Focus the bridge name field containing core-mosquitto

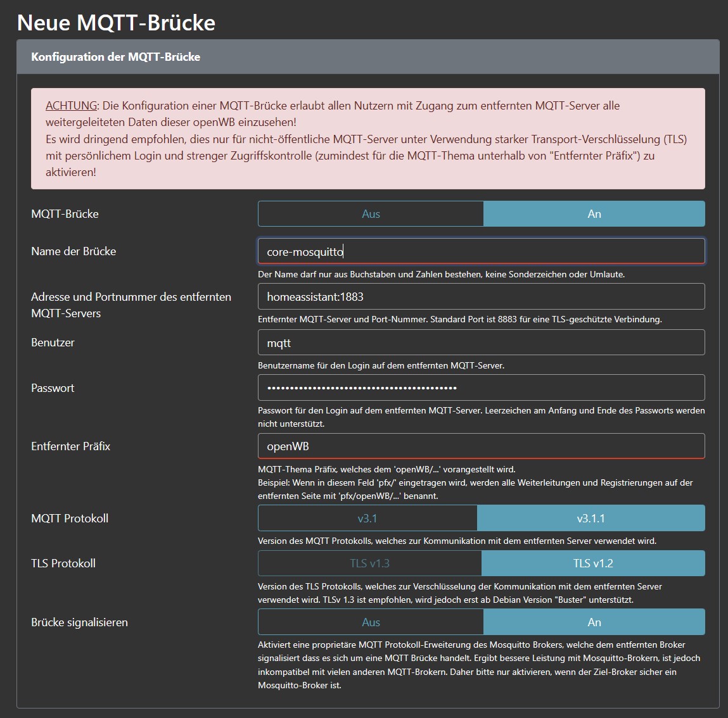tap(481, 251)
